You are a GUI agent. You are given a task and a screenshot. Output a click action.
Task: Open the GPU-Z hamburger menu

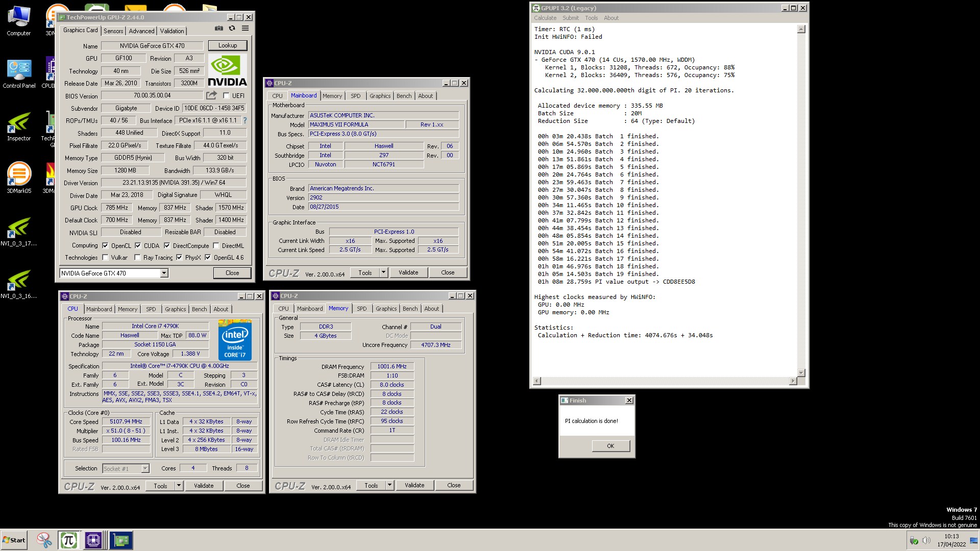click(246, 29)
